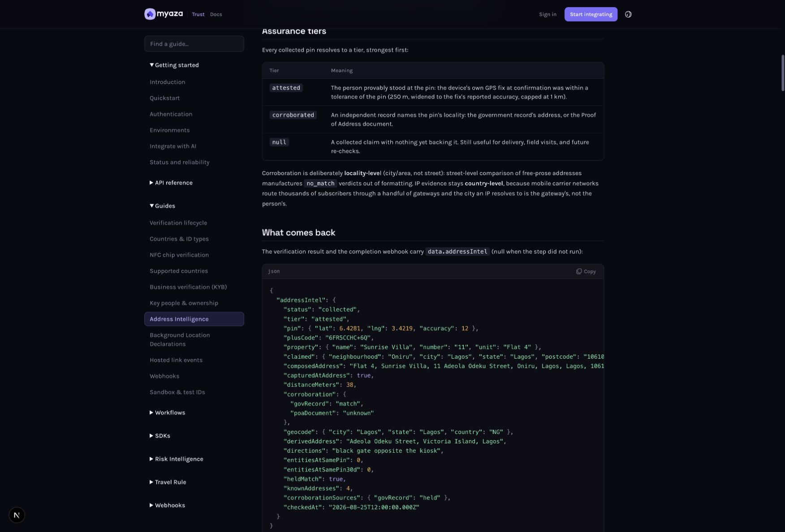The width and height of the screenshot is (785, 532).
Task: Open the Hosted link events guide
Action: pyautogui.click(x=176, y=360)
